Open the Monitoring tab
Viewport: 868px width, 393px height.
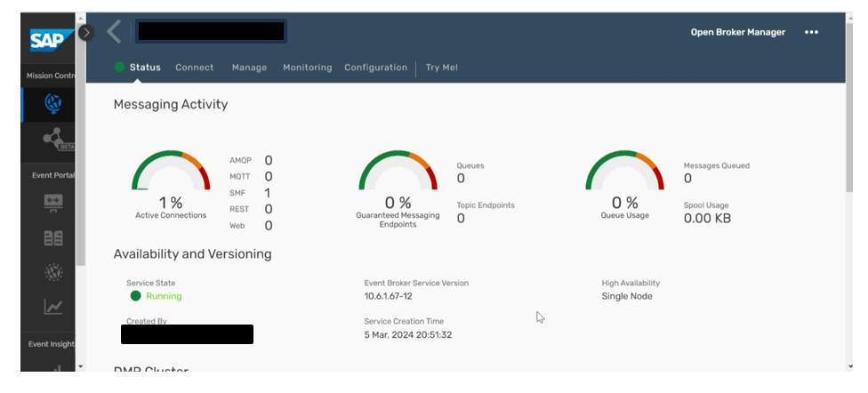point(307,68)
